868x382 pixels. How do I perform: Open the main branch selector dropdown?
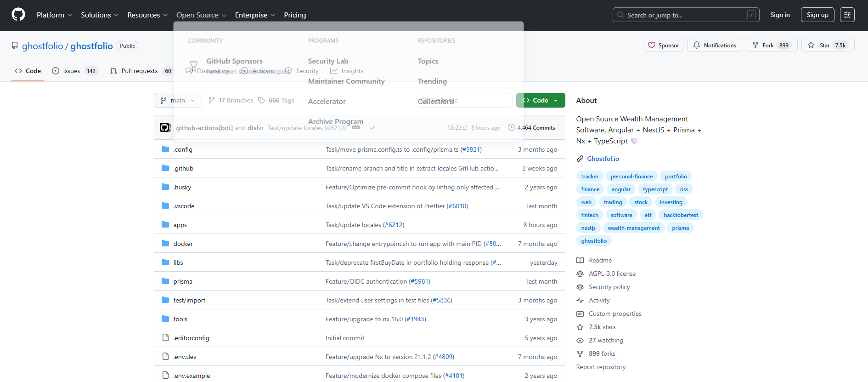click(178, 100)
